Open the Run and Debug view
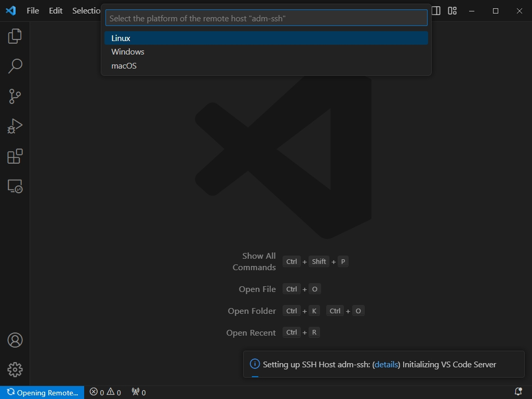Image resolution: width=532 pixels, height=399 pixels. tap(15, 126)
